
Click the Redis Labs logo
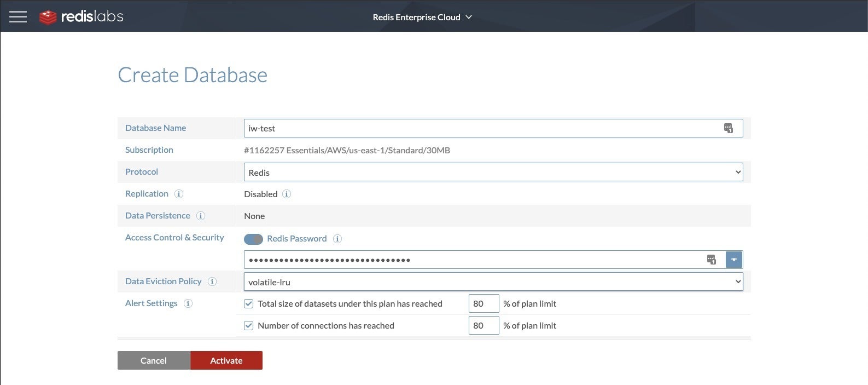[81, 17]
